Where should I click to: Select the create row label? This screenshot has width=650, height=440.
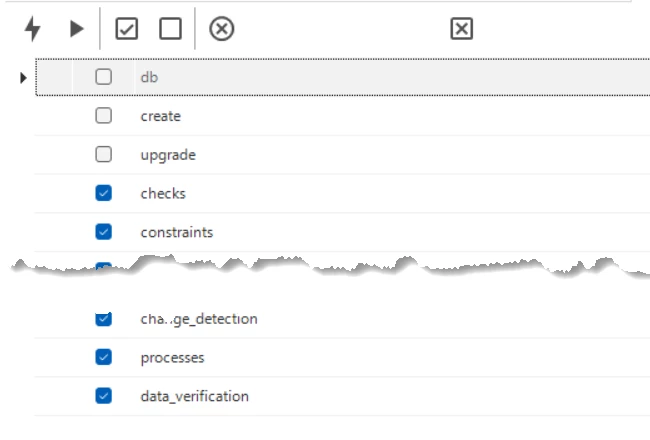[161, 116]
